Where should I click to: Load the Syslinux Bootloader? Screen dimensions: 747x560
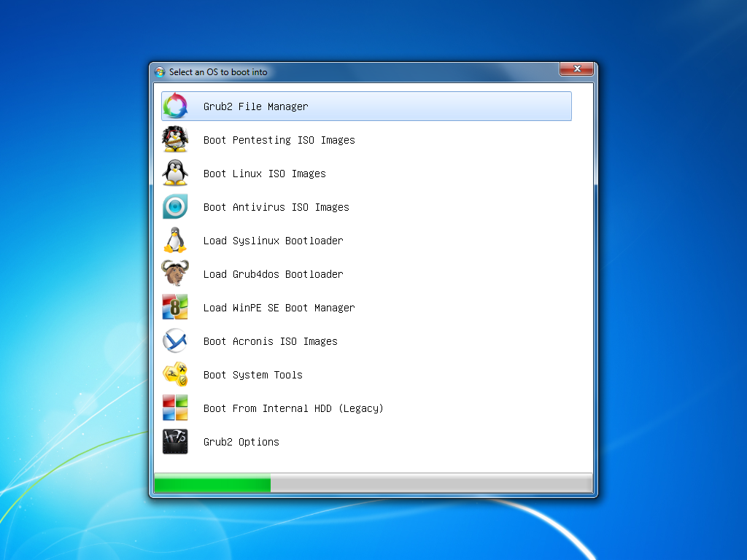point(273,240)
